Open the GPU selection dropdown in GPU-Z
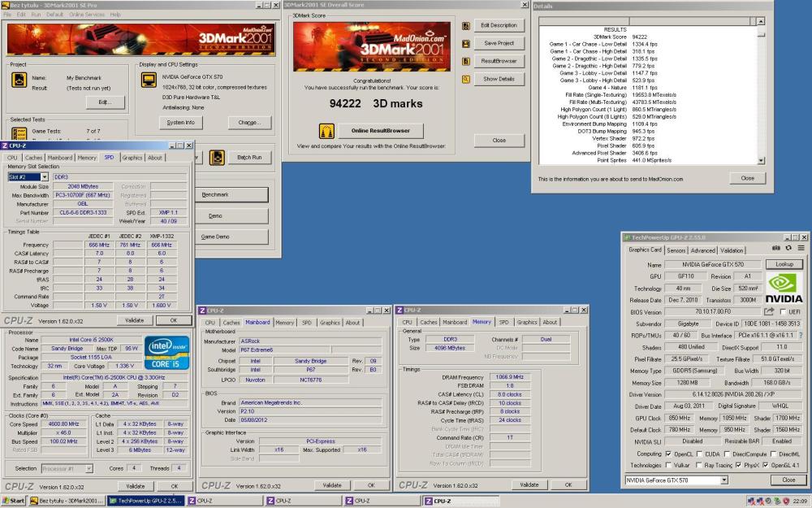Image resolution: width=812 pixels, height=508 pixels. point(724,480)
